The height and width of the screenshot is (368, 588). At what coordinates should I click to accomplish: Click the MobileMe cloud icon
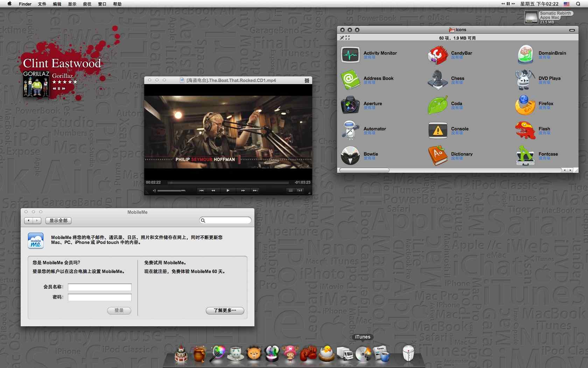click(36, 241)
